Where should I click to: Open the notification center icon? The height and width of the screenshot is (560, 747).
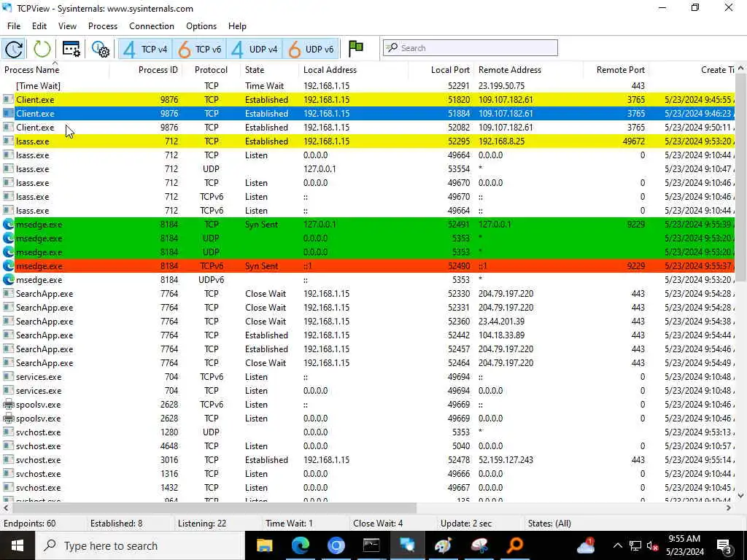click(724, 547)
